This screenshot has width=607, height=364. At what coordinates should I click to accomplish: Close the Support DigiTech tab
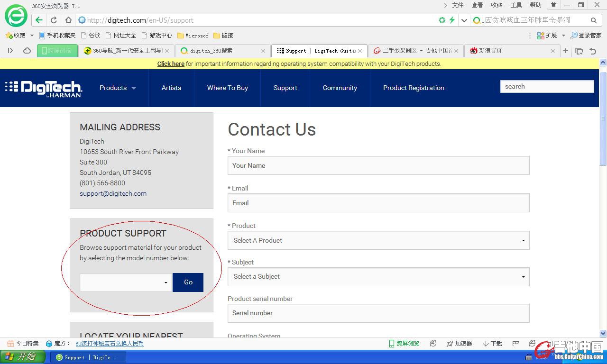360,51
